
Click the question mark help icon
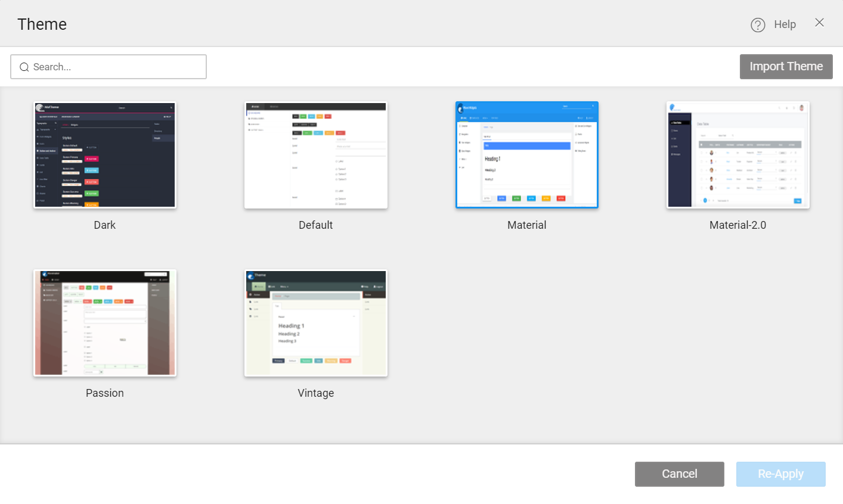(x=758, y=24)
